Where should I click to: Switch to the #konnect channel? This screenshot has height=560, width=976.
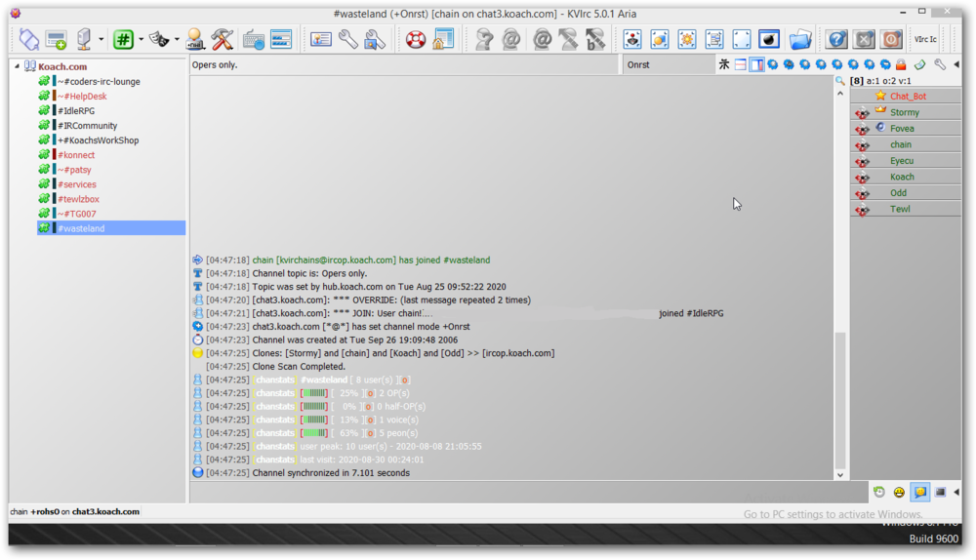(76, 155)
